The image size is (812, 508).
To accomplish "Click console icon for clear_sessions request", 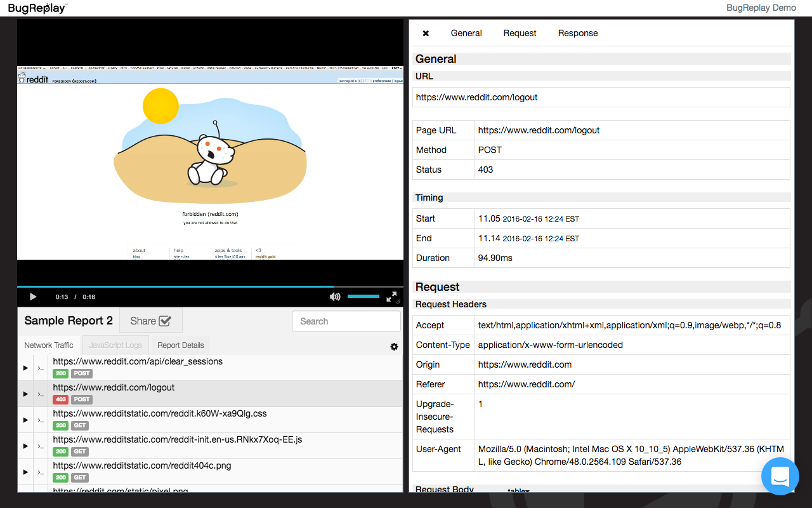I will coord(41,368).
